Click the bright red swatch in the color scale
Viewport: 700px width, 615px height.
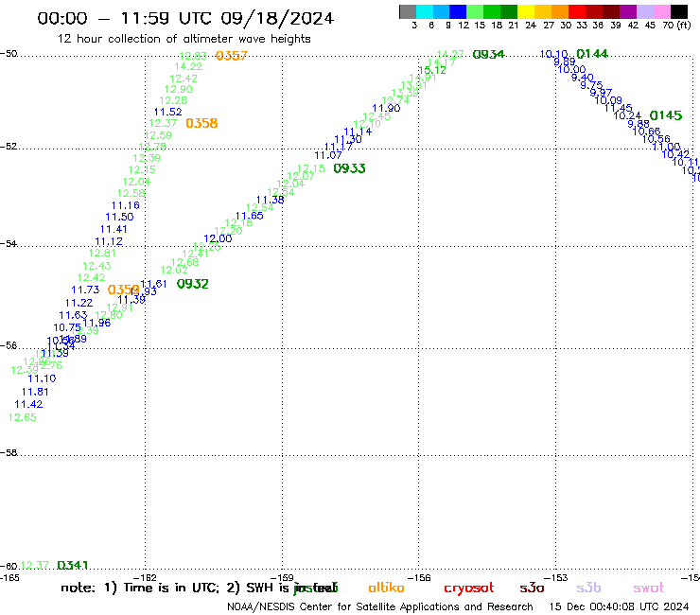[577, 11]
